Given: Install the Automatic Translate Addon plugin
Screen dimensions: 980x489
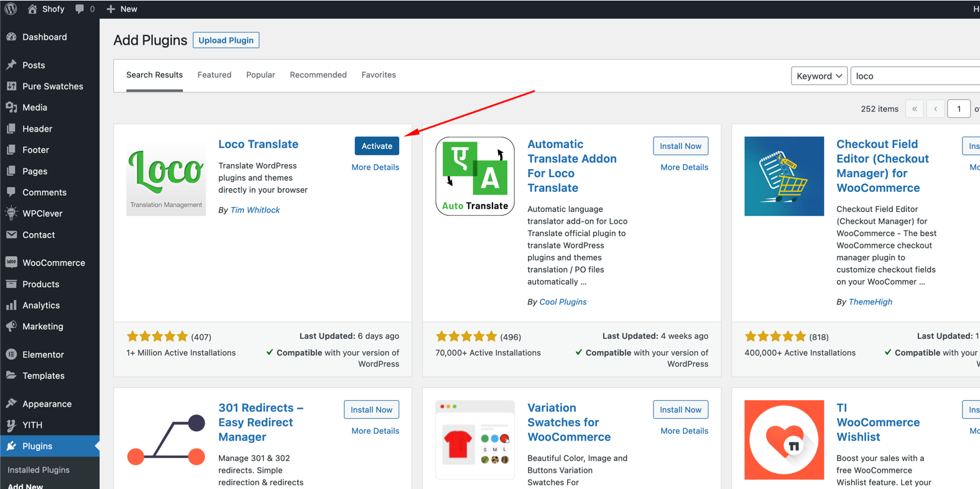Looking at the screenshot, I should tap(680, 146).
